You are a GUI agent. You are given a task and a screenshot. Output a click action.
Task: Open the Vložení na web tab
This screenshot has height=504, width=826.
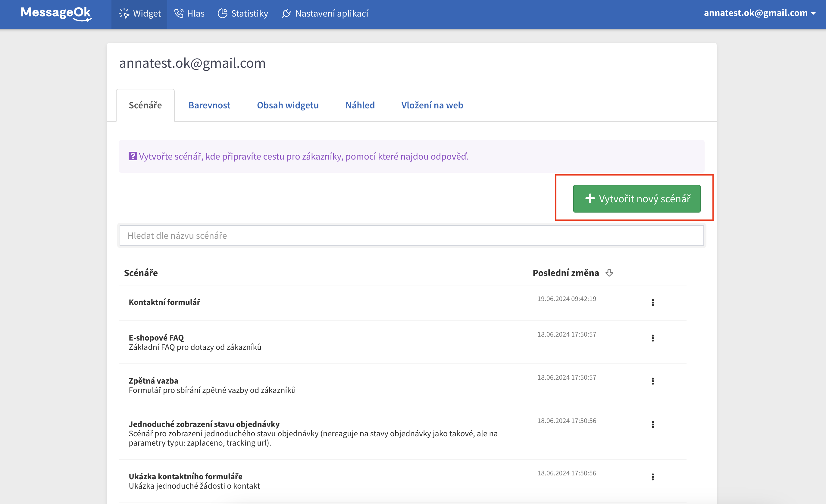[x=432, y=105]
